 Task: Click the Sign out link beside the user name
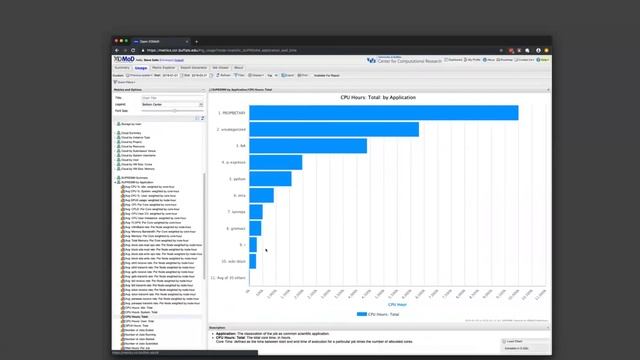coord(179,60)
